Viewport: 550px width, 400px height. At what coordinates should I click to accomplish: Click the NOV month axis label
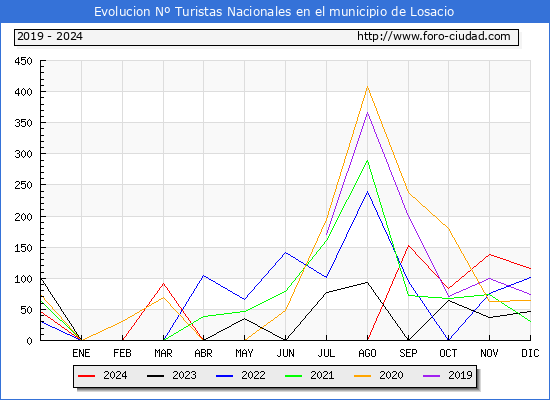489,353
